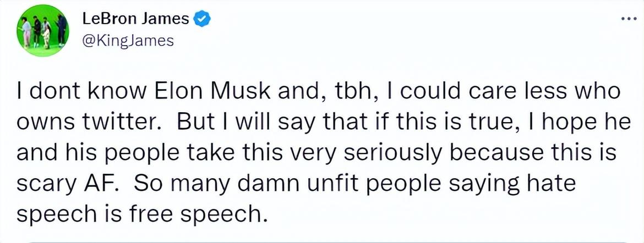Viewport: 644px width, 243px height.
Task: Open the three-dot more options menu
Action: coord(628,19)
